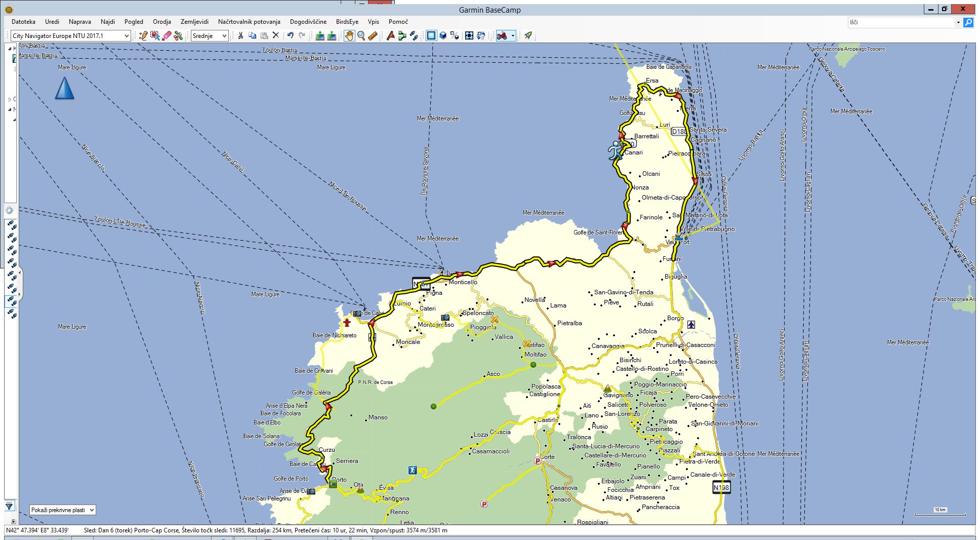
Task: Click the blue swap arrows toolbar icon
Action: coord(481,35)
